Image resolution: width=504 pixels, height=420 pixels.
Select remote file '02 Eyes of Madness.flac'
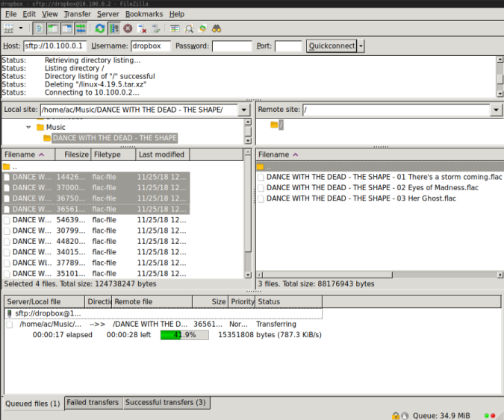[380, 187]
